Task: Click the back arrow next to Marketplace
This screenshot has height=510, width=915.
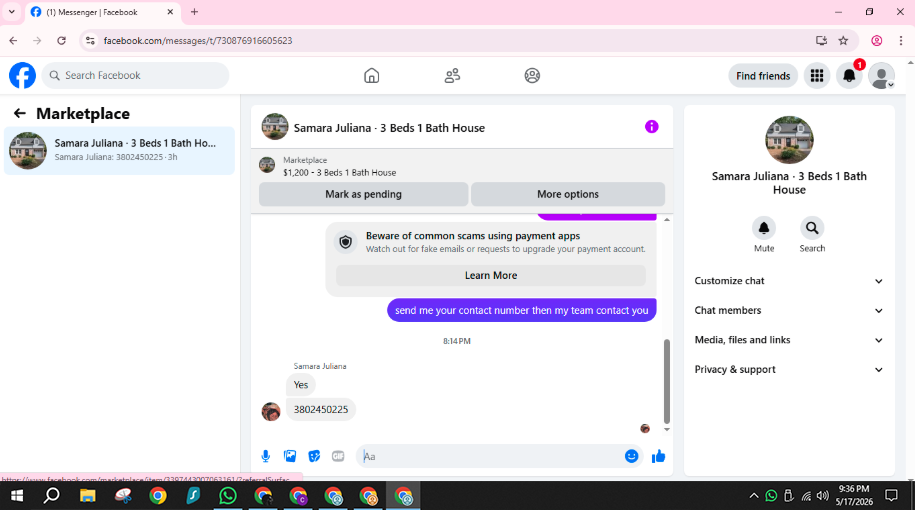Action: [20, 113]
